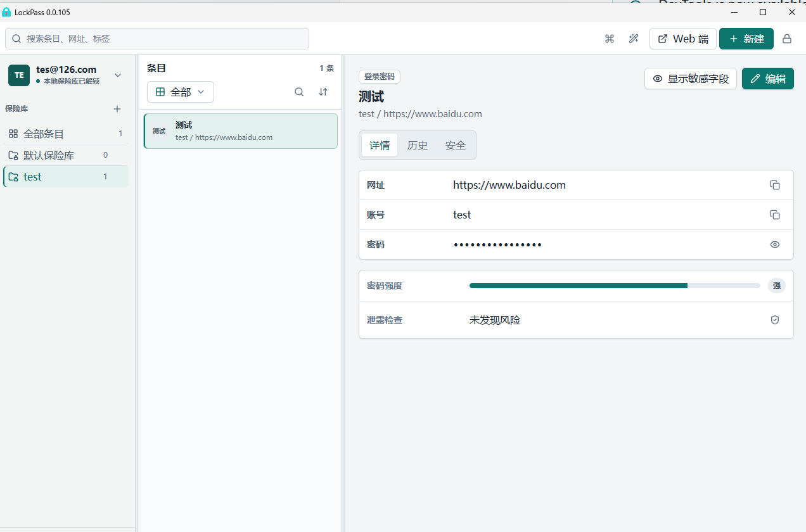Click the masked password dots

[497, 244]
